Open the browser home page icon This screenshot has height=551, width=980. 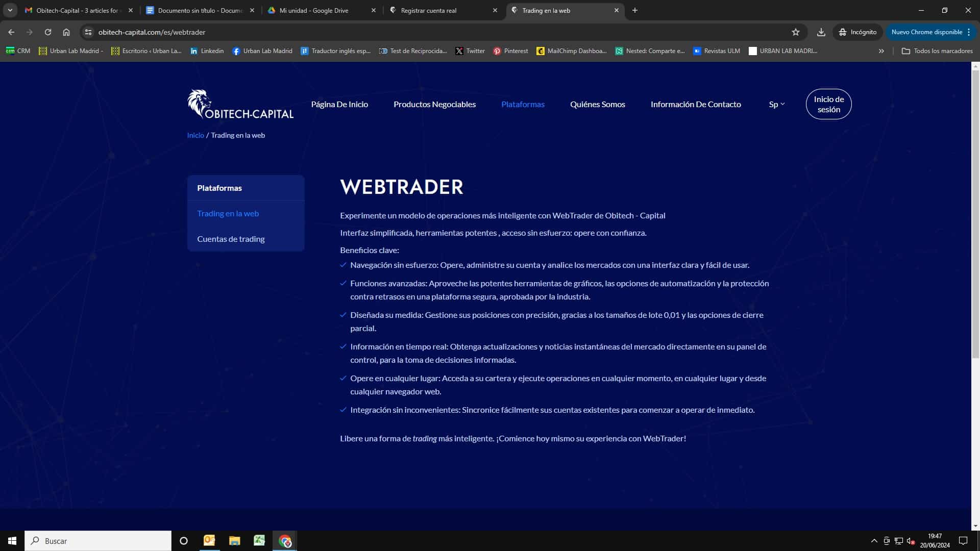pyautogui.click(x=66, y=32)
